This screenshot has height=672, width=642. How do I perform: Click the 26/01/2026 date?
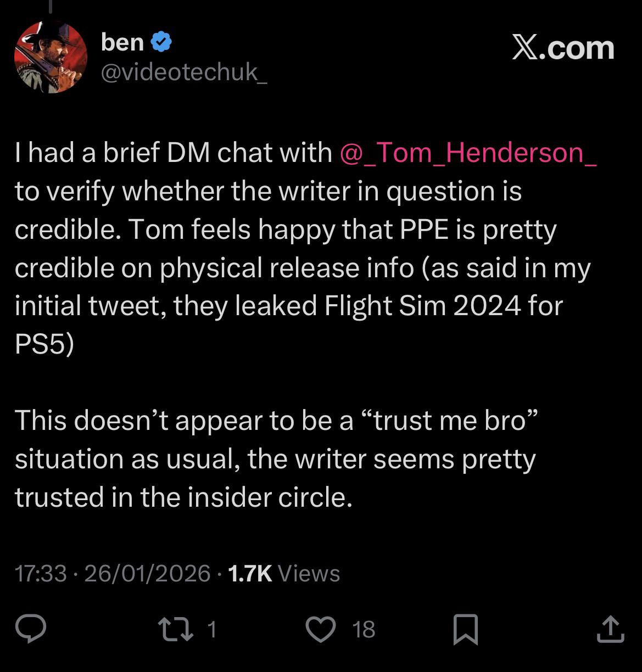[147, 574]
